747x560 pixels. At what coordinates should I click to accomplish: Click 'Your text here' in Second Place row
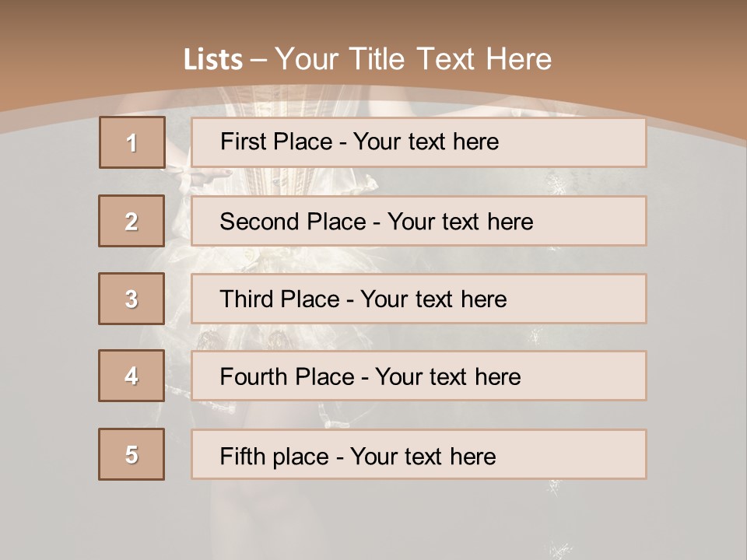click(x=460, y=222)
